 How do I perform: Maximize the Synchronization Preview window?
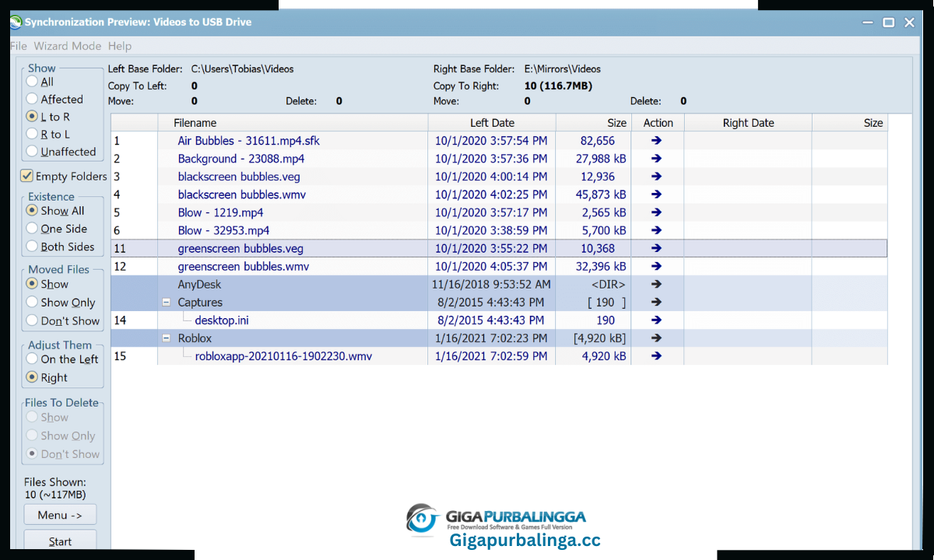click(x=888, y=23)
